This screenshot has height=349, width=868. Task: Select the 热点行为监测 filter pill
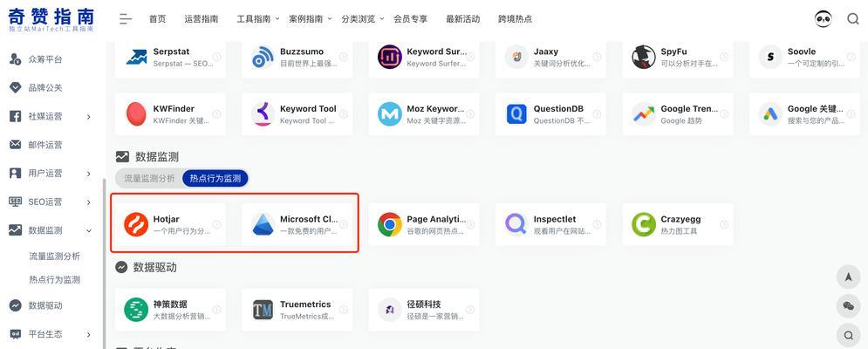(215, 178)
